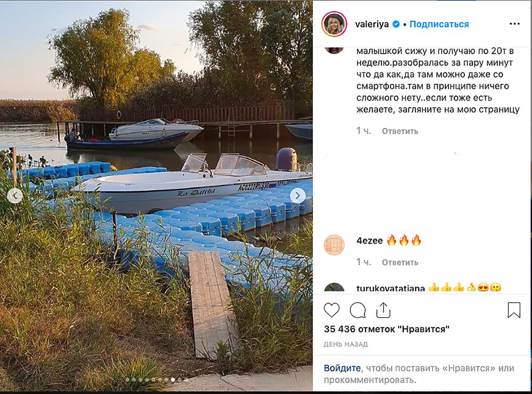Reply to 4ezee fire comment

(x=400, y=262)
